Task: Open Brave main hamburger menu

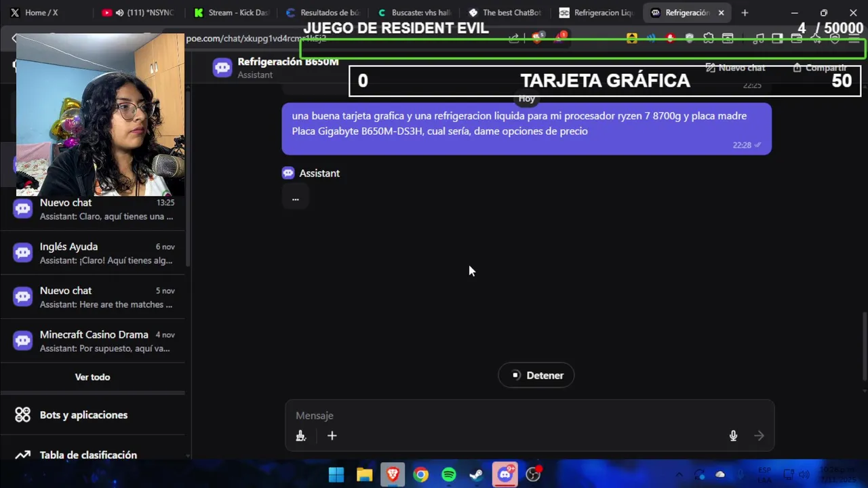Action: click(854, 39)
